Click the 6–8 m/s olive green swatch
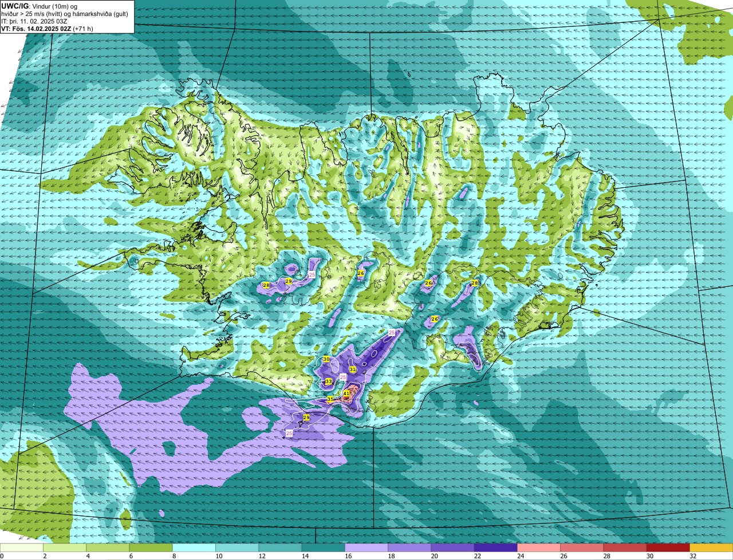The height and width of the screenshot is (560, 733). tap(151, 548)
